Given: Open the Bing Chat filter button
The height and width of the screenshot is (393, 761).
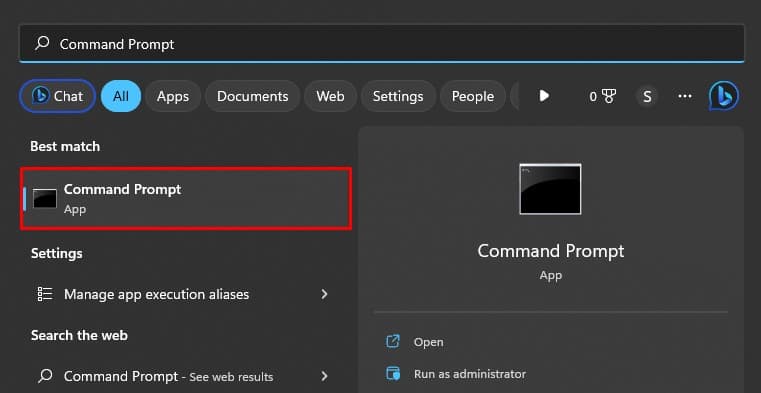Looking at the screenshot, I should pos(57,96).
